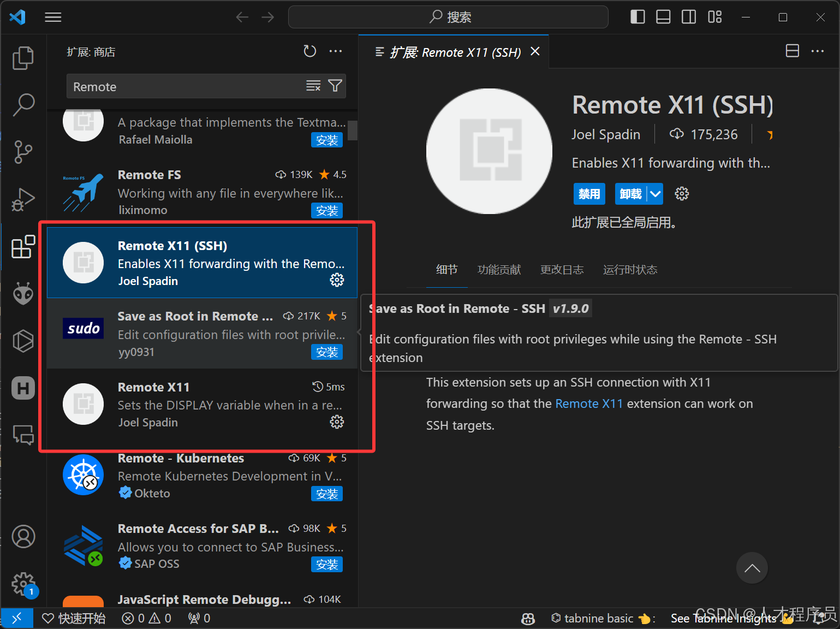Click the 卸载 (Uninstall) button
This screenshot has height=629, width=840.
(x=631, y=194)
